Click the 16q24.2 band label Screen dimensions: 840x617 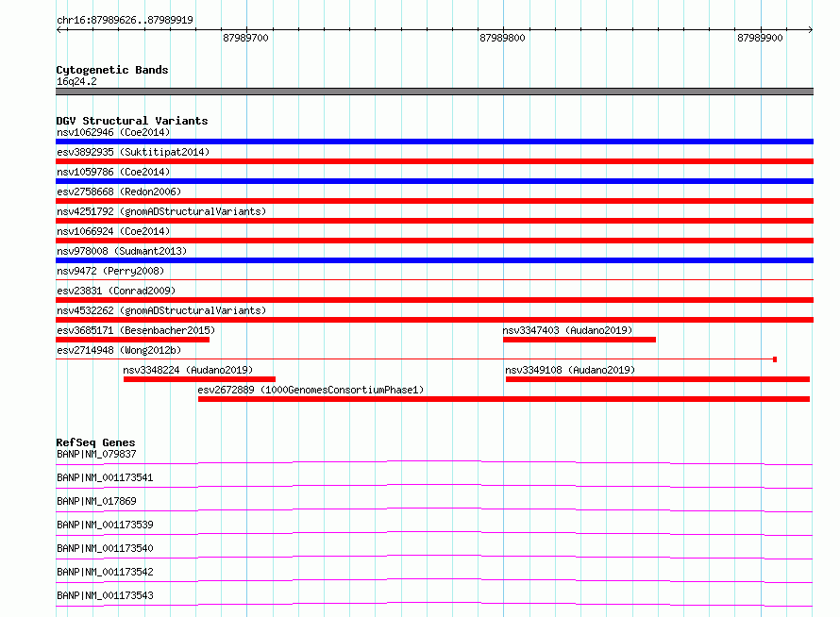click(x=76, y=81)
